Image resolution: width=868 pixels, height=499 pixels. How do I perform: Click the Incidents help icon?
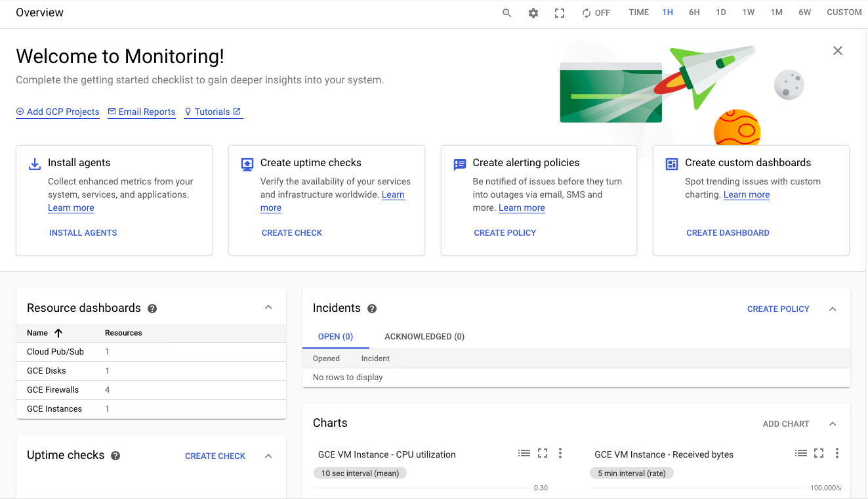(372, 309)
